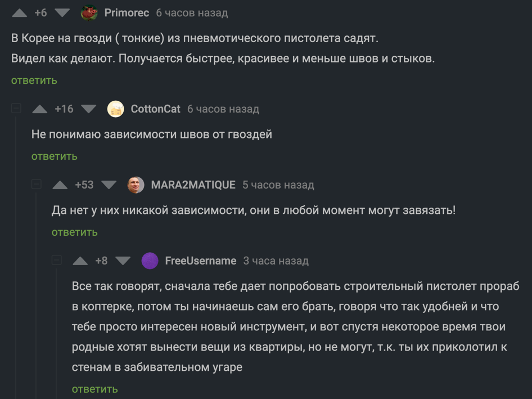Upvote FreeUsername's comment

[x=80, y=261]
